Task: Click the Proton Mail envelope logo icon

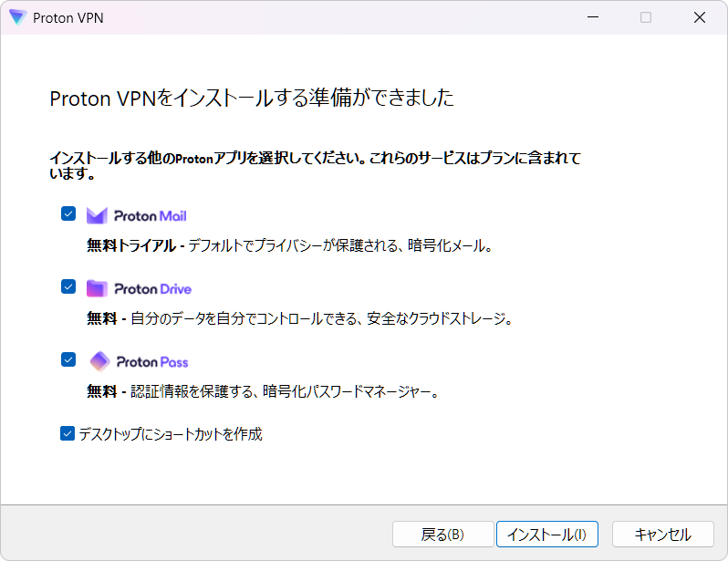Action: click(x=97, y=216)
